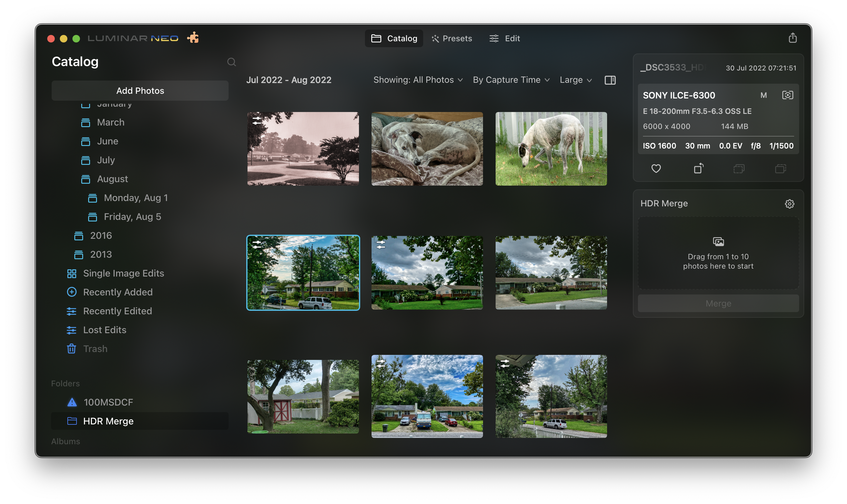
Task: Click the share export icon
Action: pyautogui.click(x=792, y=38)
